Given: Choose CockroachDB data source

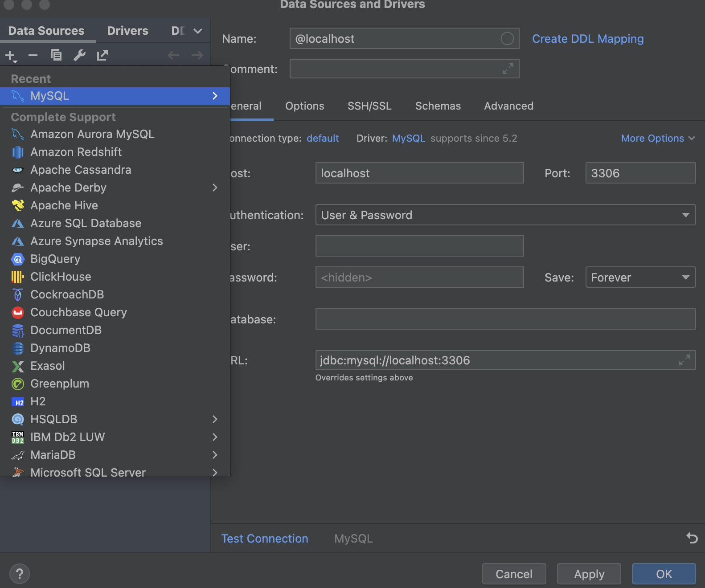Looking at the screenshot, I should [115, 294].
